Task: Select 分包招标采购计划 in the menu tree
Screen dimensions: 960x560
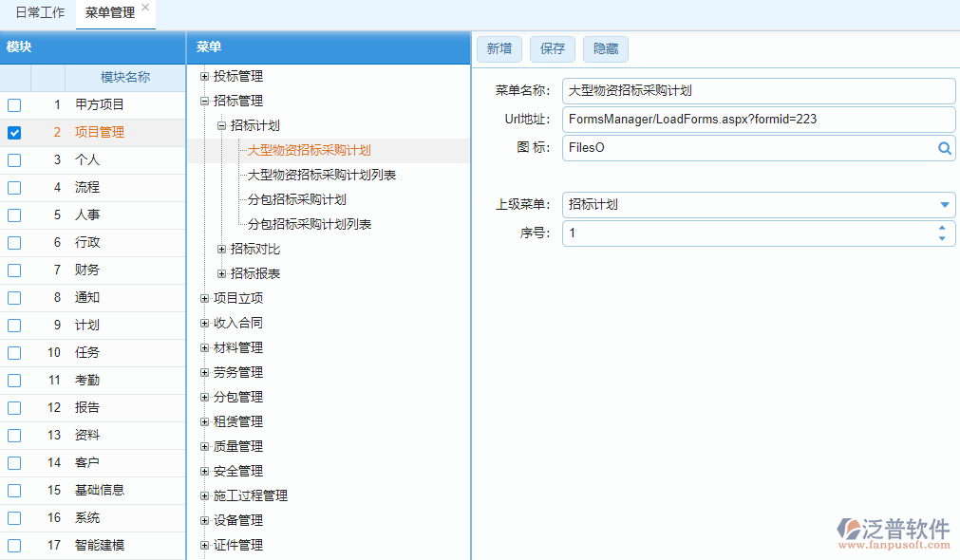Action: click(296, 200)
